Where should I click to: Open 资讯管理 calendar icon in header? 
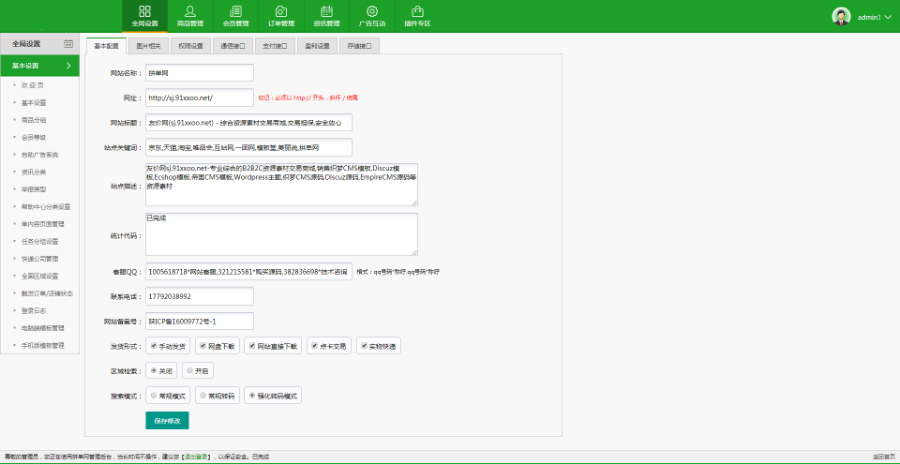click(x=326, y=11)
